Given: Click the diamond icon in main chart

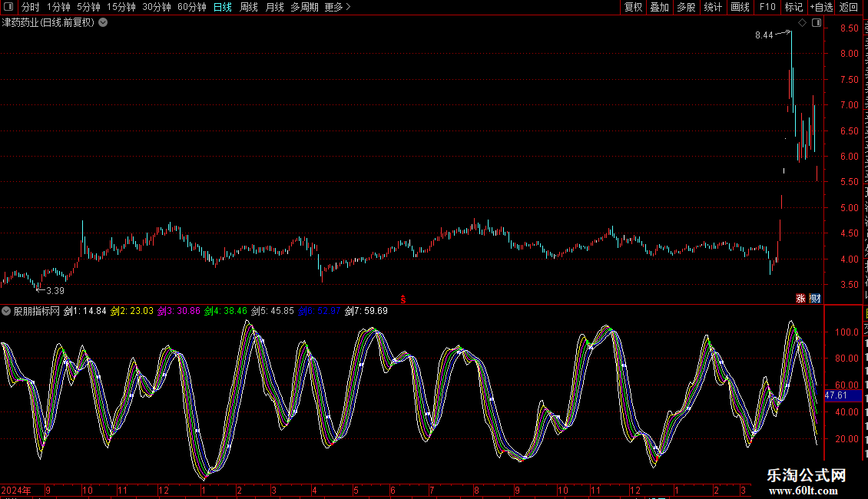Looking at the screenshot, I should click(x=802, y=23).
